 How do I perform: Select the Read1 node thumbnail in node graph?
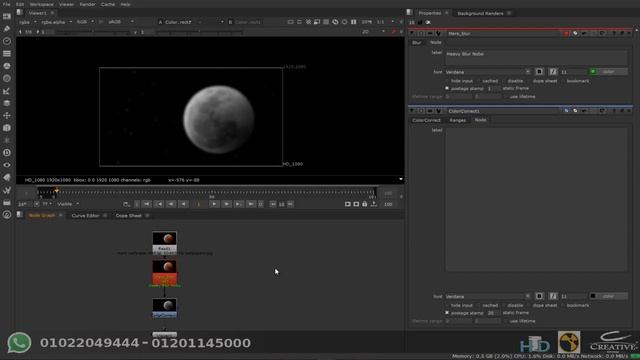[164, 238]
